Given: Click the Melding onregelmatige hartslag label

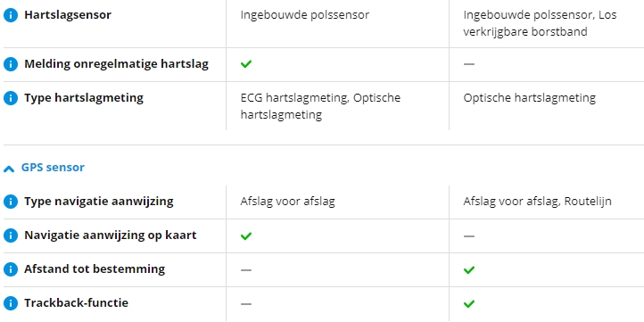Looking at the screenshot, I should pos(116,64).
